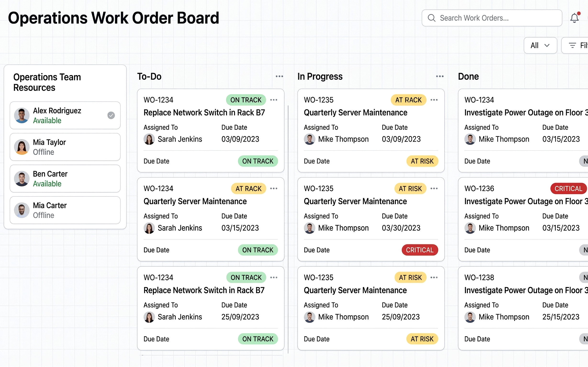
Task: Open card menu on WO-1234 Replace Network Switch
Action: click(274, 100)
